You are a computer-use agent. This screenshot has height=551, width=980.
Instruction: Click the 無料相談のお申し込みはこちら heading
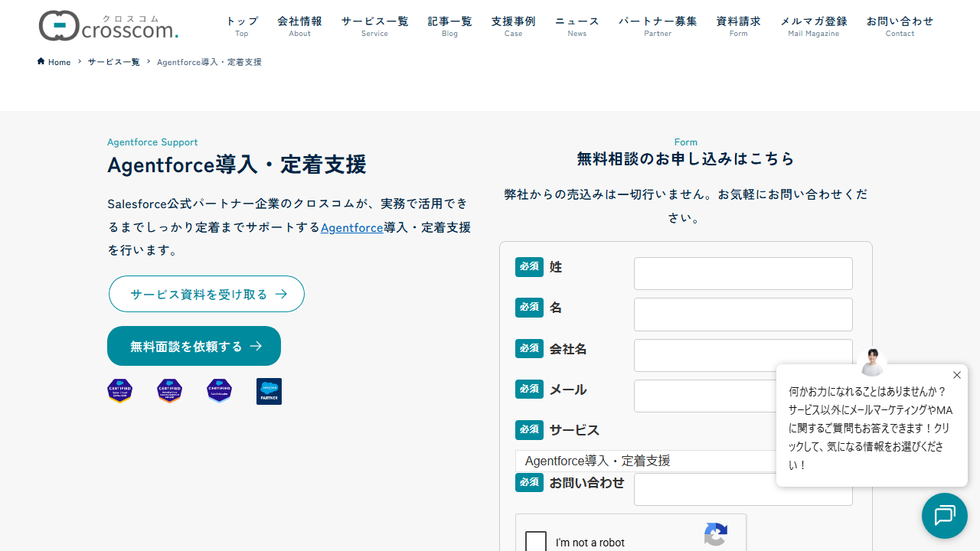686,158
